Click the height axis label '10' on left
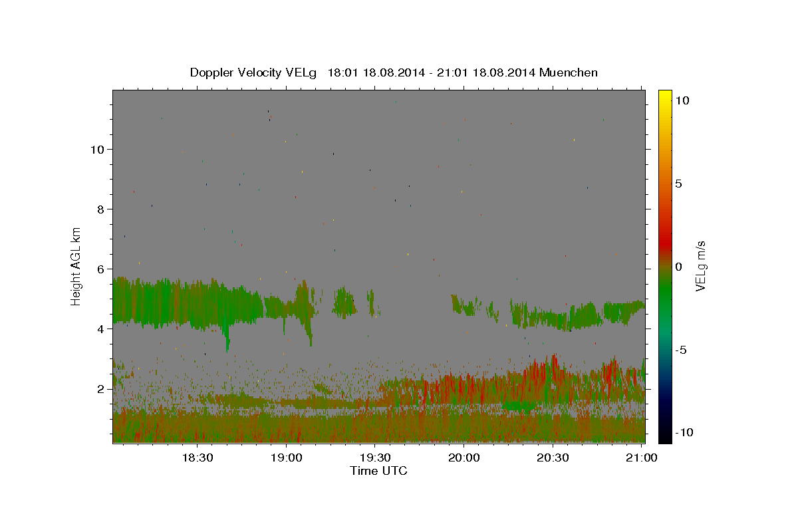This screenshot has height=532, width=798. [98, 150]
